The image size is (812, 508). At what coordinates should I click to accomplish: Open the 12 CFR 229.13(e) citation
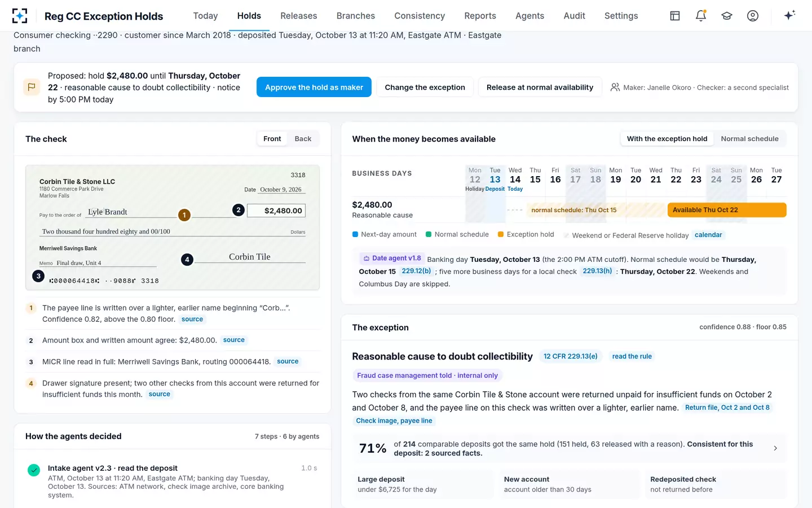click(x=571, y=356)
